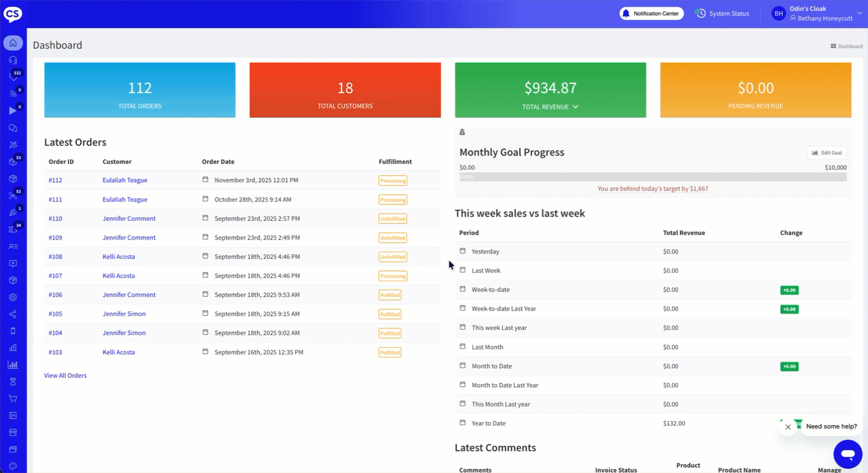Dismiss the Need some help popup
Viewport: 868px width, 473px height.
788,427
